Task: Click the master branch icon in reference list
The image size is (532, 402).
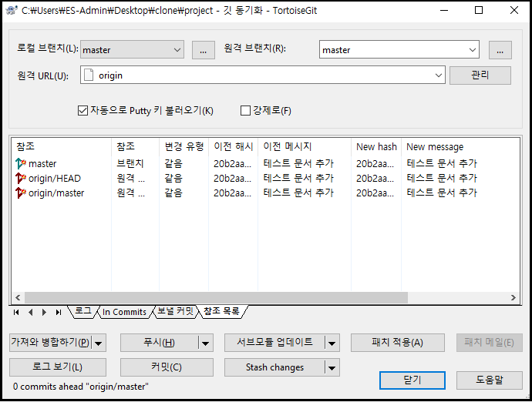Action: (x=21, y=163)
